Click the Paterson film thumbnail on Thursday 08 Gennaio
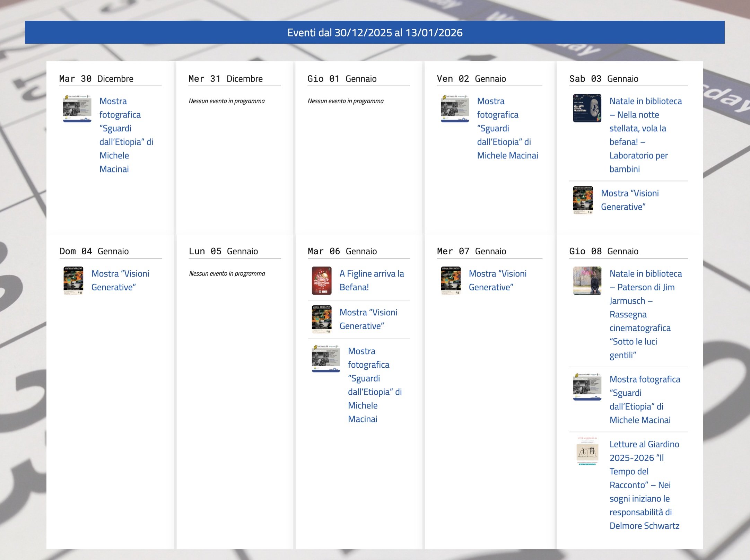This screenshot has height=560, width=750. pos(587,281)
